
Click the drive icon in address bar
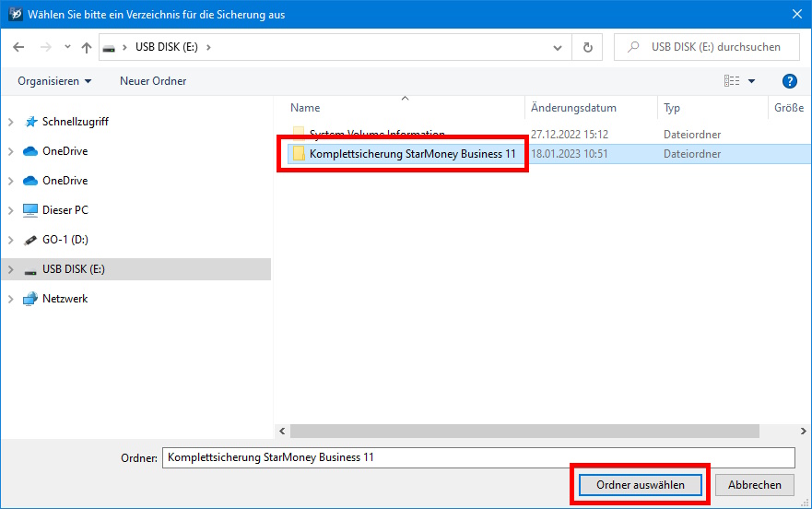(109, 48)
